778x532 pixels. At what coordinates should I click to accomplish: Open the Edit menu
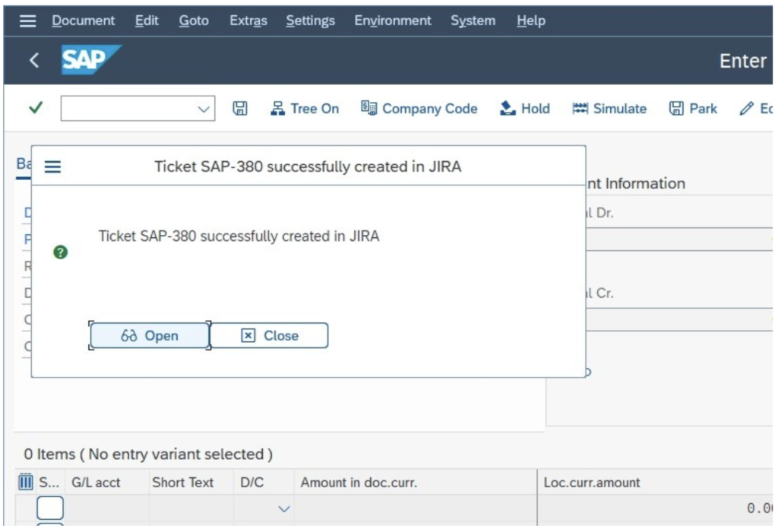pyautogui.click(x=147, y=21)
